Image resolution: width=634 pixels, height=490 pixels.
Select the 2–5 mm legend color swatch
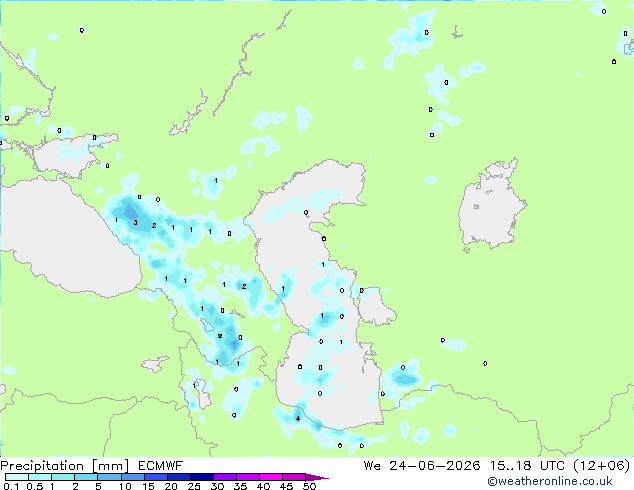click(x=86, y=477)
